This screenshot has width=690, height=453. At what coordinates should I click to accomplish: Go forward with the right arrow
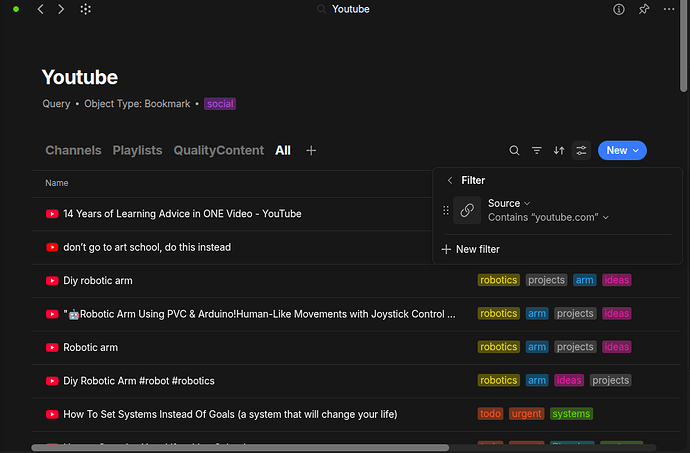61,9
